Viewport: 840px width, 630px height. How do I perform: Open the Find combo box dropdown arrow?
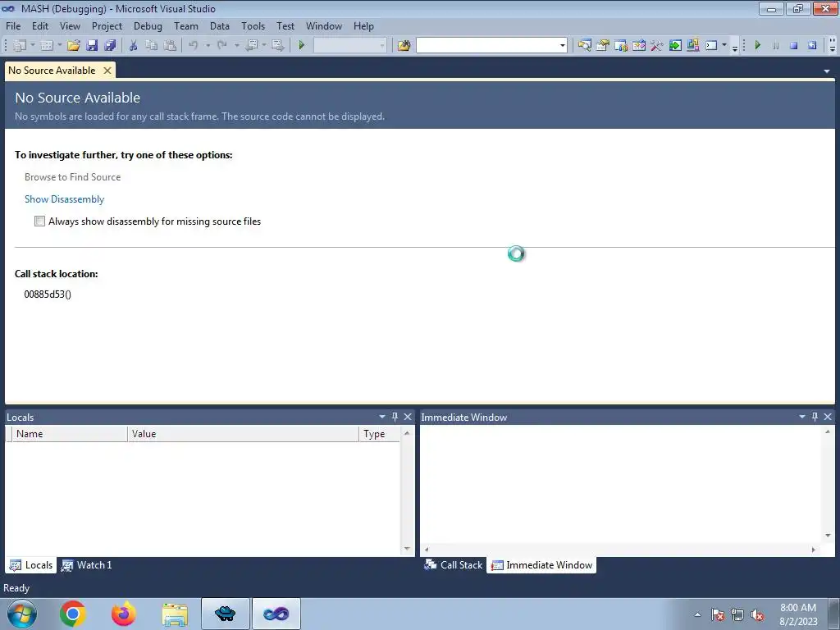tap(562, 46)
